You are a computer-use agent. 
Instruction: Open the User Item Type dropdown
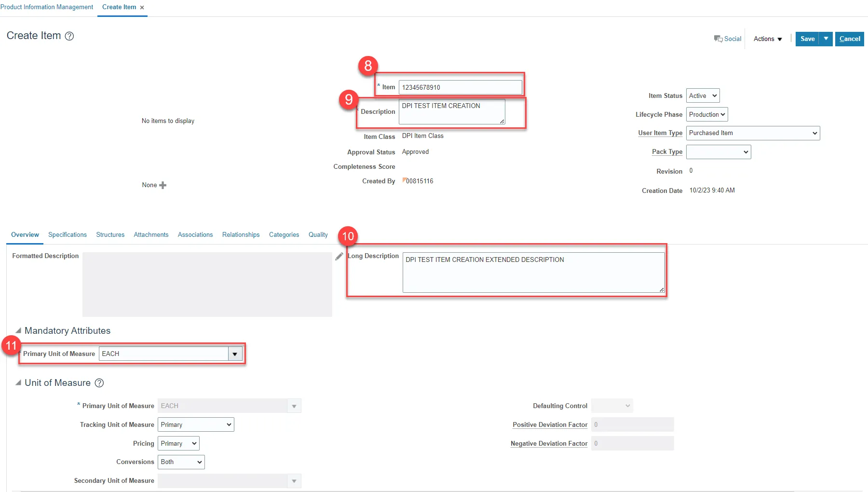[x=752, y=133]
